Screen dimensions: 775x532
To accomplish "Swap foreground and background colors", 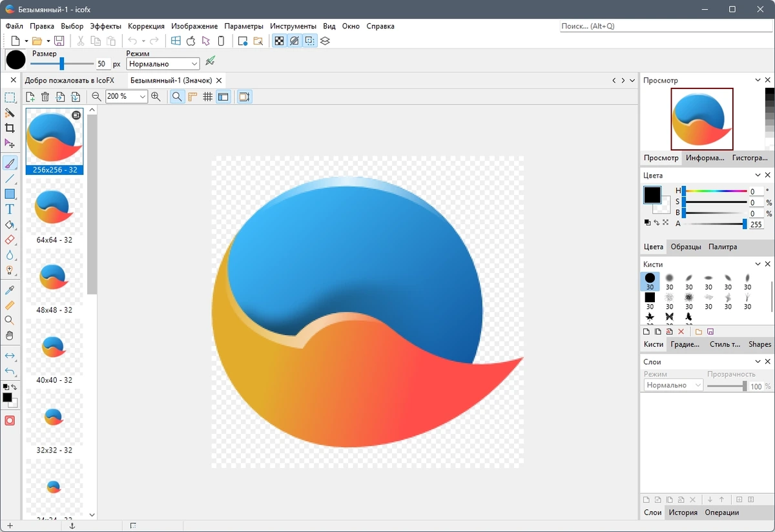I will (14, 387).
